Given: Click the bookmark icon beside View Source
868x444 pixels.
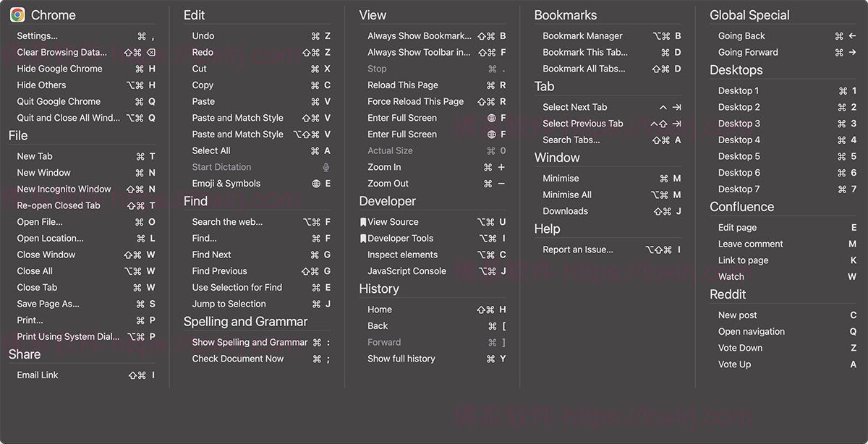Looking at the screenshot, I should click(x=363, y=222).
